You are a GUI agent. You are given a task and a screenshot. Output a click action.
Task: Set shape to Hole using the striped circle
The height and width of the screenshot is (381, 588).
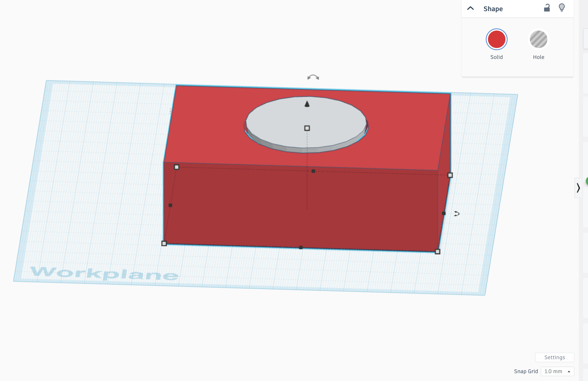(x=538, y=39)
